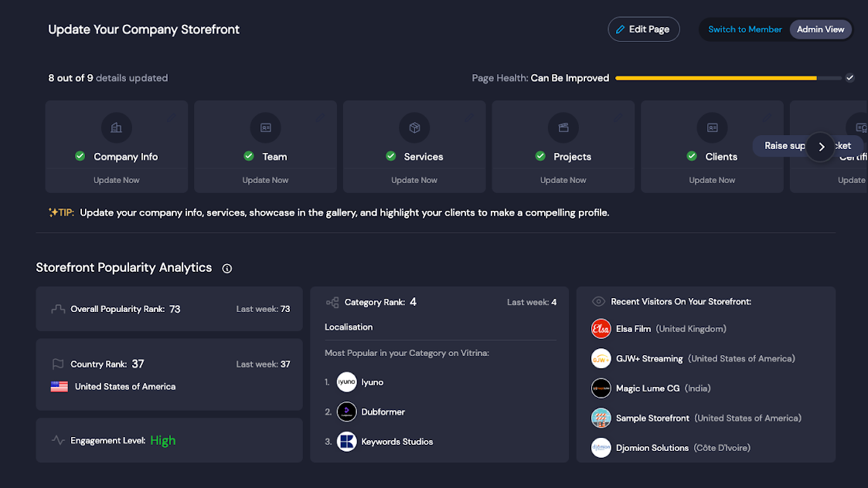Open the info icon beside Storefront Popularity Analytics
The width and height of the screenshot is (868, 488).
226,268
